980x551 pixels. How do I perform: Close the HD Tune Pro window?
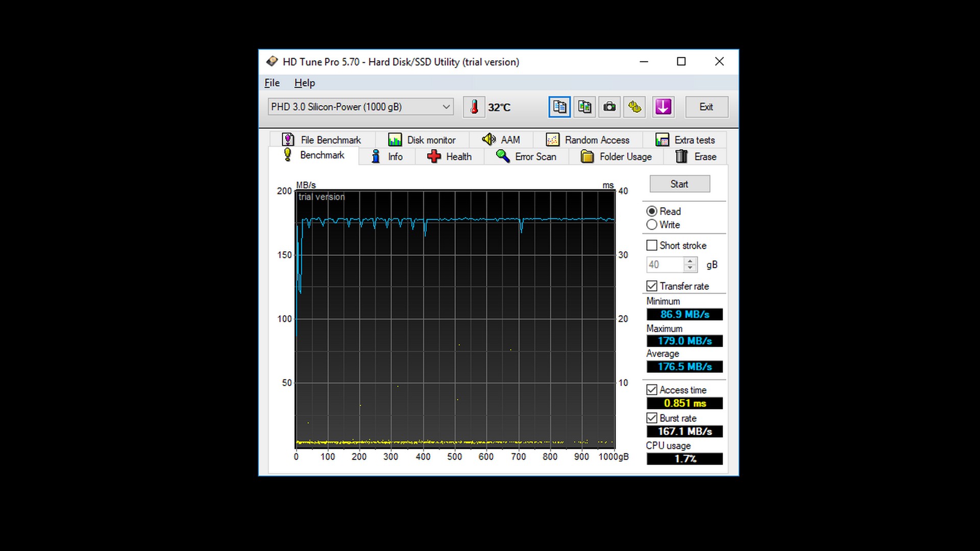click(719, 62)
